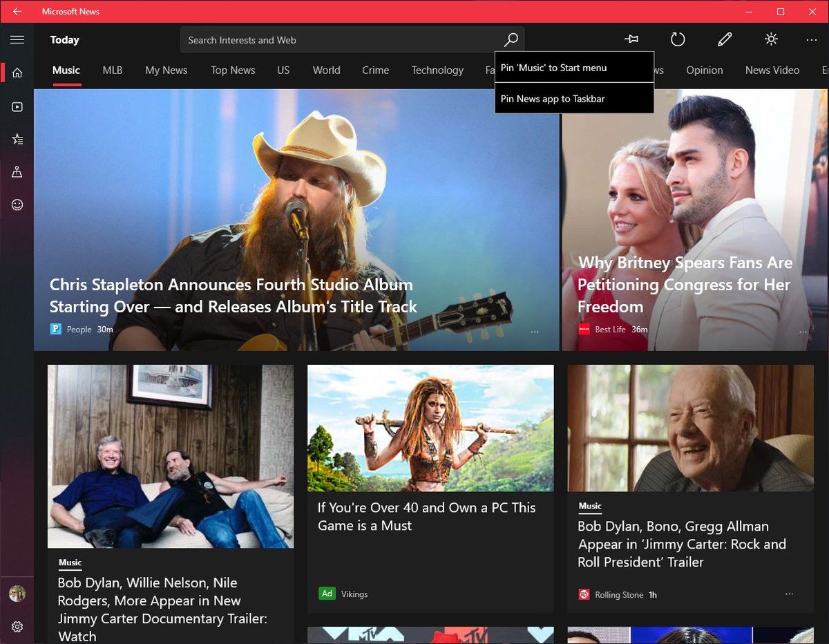Open more options on Chris Stapleton story

(535, 332)
